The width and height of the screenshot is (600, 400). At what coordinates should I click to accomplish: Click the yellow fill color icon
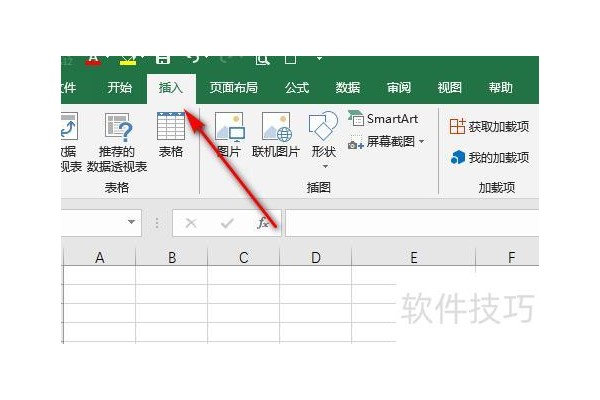[128, 60]
